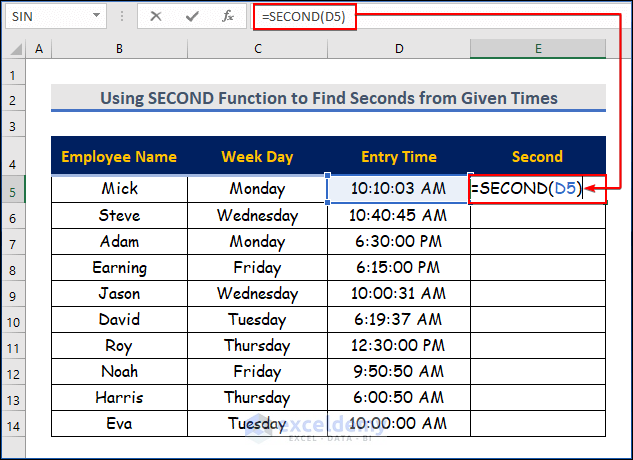Viewport: 633px width, 460px height.
Task: Click entry time '10:40:45 AM'
Action: click(x=398, y=215)
